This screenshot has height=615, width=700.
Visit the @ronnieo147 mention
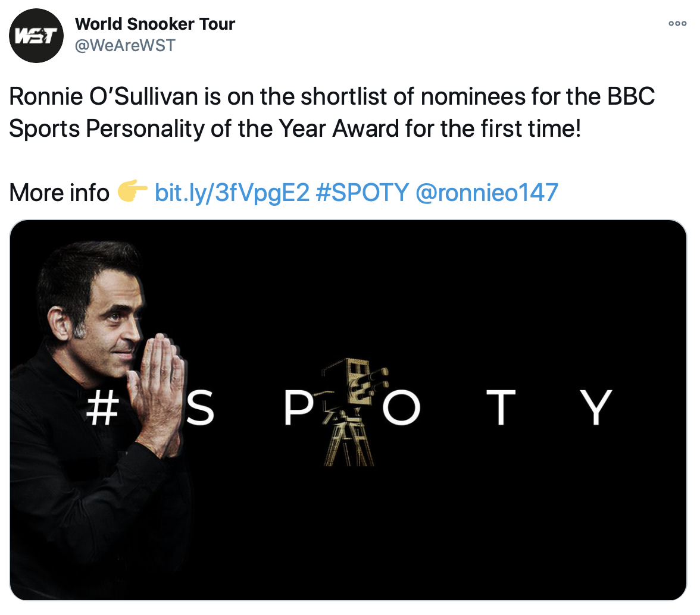[x=486, y=192]
